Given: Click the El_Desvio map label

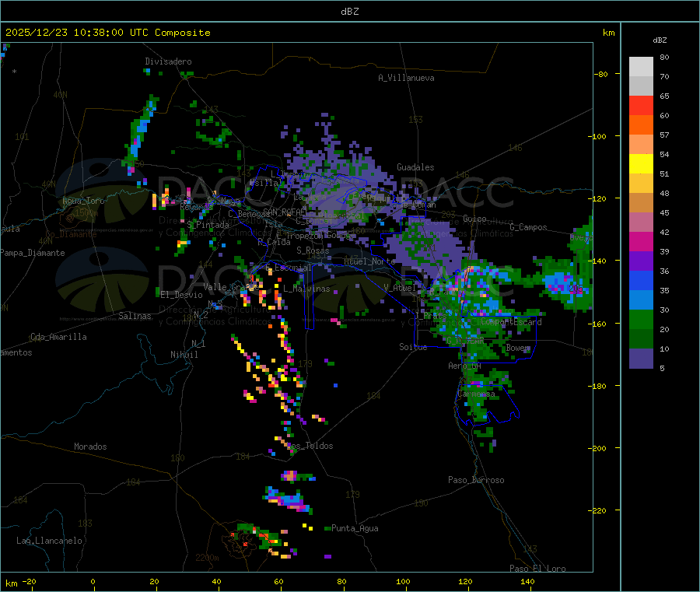Looking at the screenshot, I should click(181, 295).
